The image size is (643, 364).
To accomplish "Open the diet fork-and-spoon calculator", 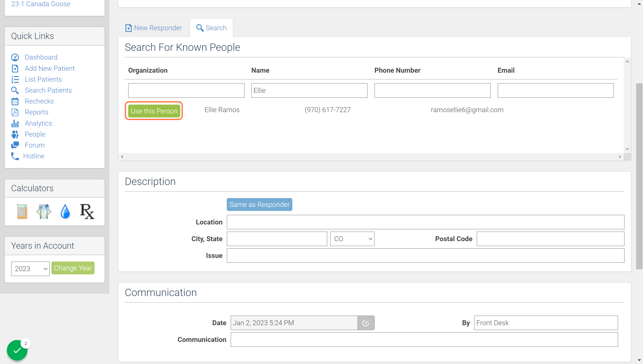I will point(44,212).
